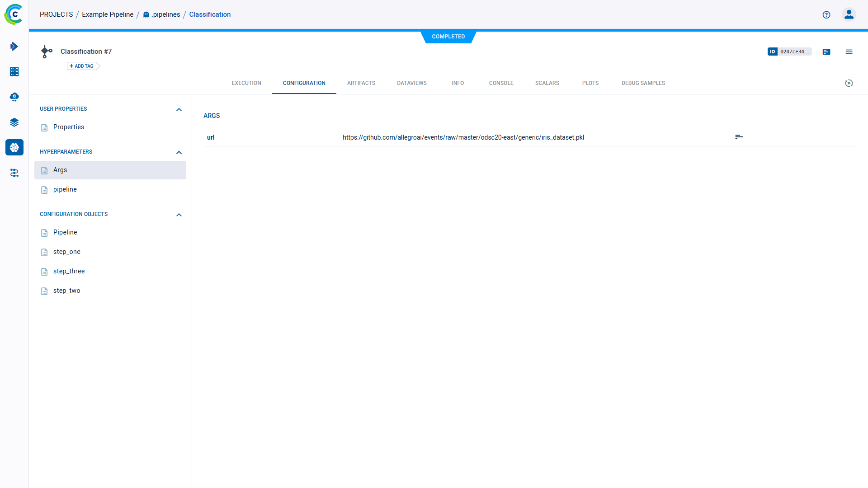The width and height of the screenshot is (868, 488).
Task: Click the ADD TAG button
Action: click(x=82, y=66)
